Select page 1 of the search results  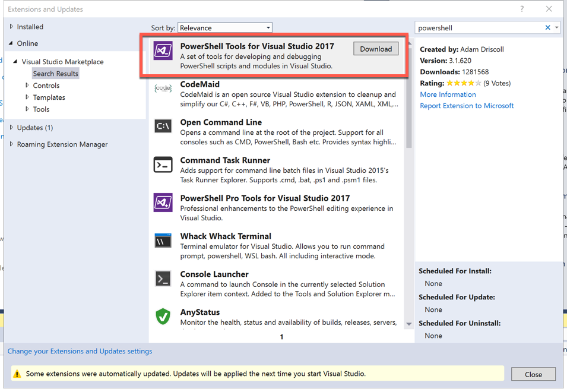[x=281, y=337]
